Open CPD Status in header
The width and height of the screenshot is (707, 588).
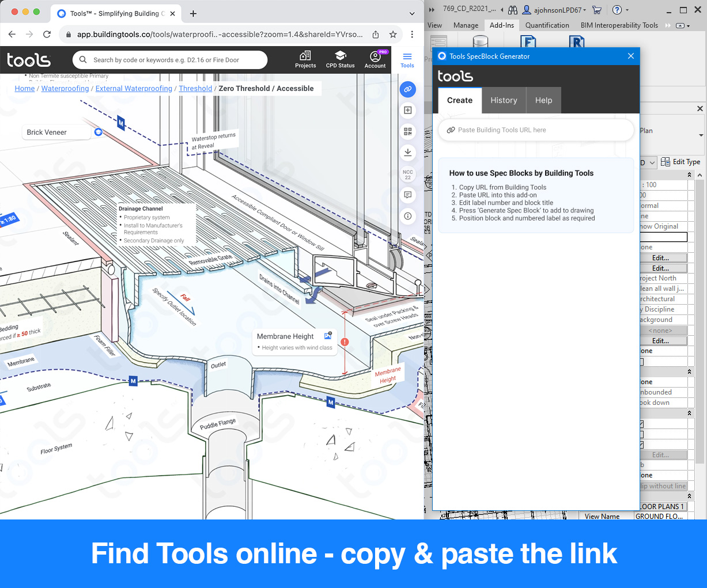pos(340,59)
